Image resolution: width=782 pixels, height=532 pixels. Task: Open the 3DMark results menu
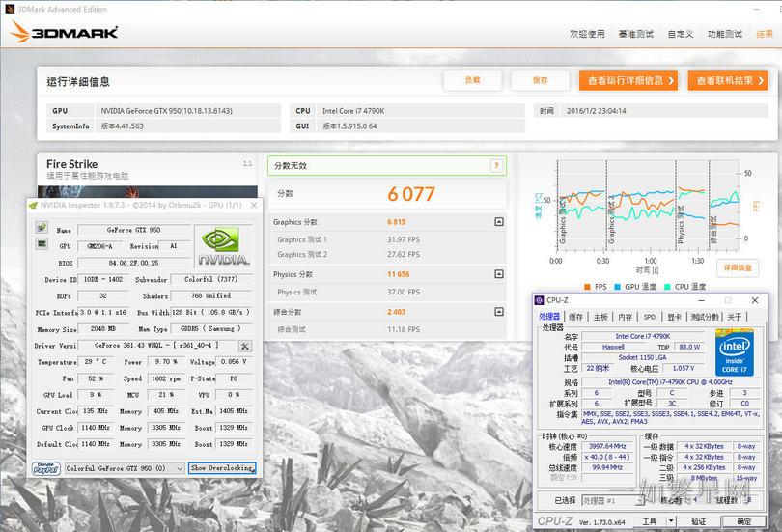tap(765, 34)
